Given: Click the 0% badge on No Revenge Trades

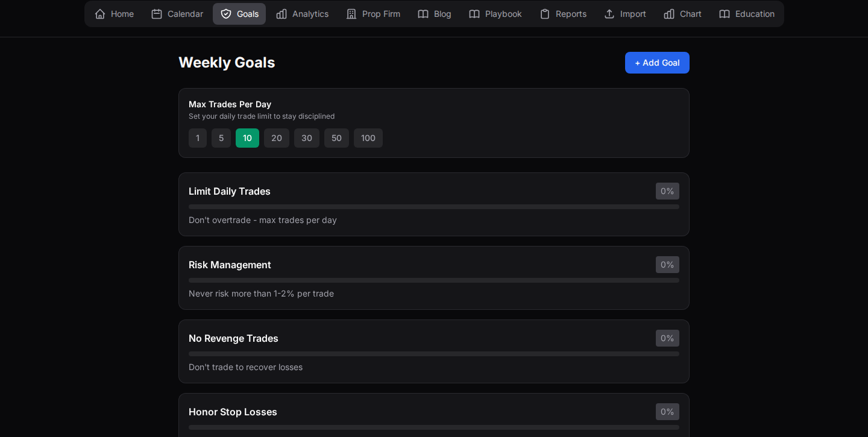Looking at the screenshot, I should coord(667,338).
